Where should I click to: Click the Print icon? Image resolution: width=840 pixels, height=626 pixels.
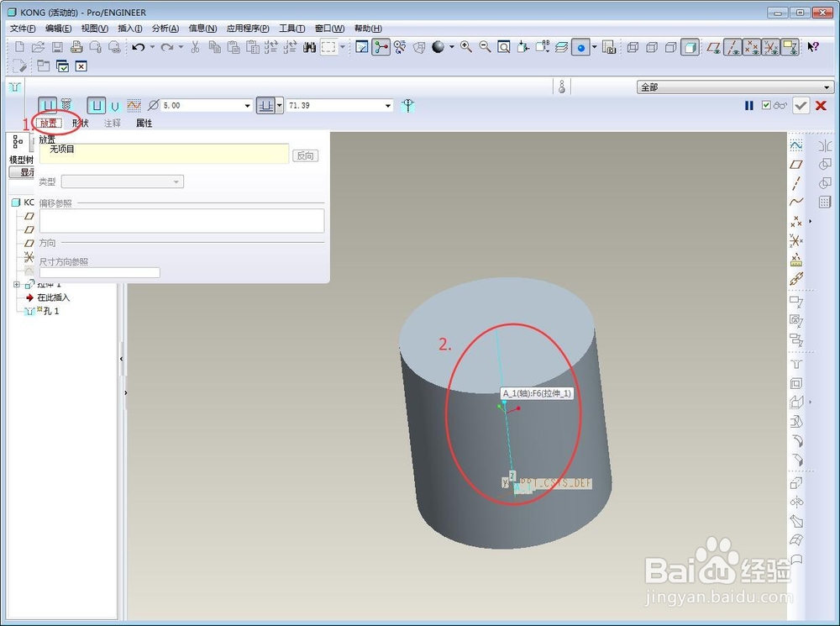point(76,47)
